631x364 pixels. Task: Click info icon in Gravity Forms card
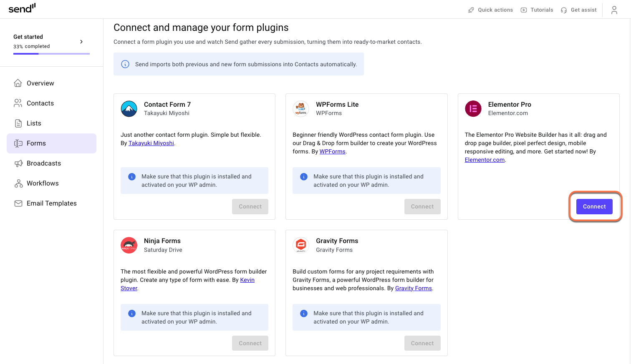[304, 314]
